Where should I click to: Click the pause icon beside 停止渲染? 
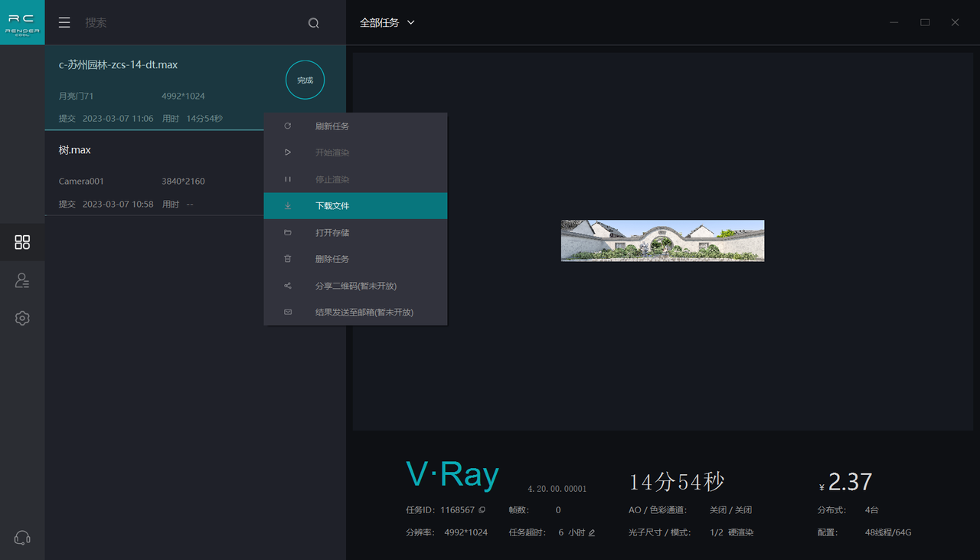point(288,179)
